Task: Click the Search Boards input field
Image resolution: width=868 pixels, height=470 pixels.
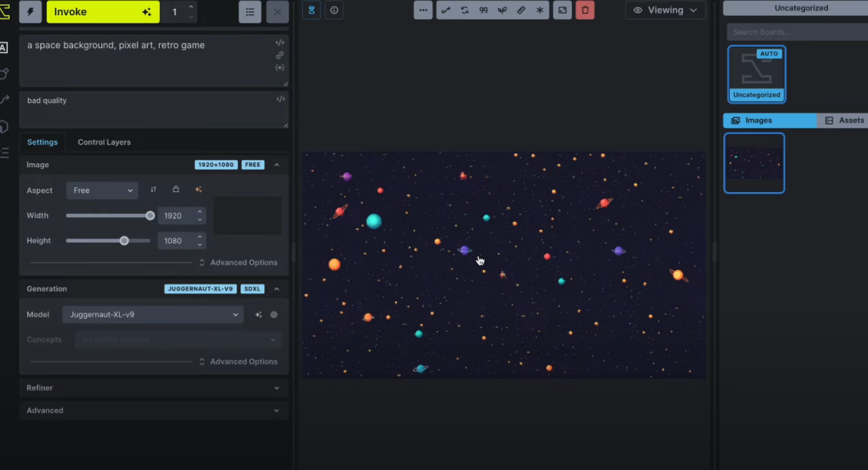Action: point(796,32)
